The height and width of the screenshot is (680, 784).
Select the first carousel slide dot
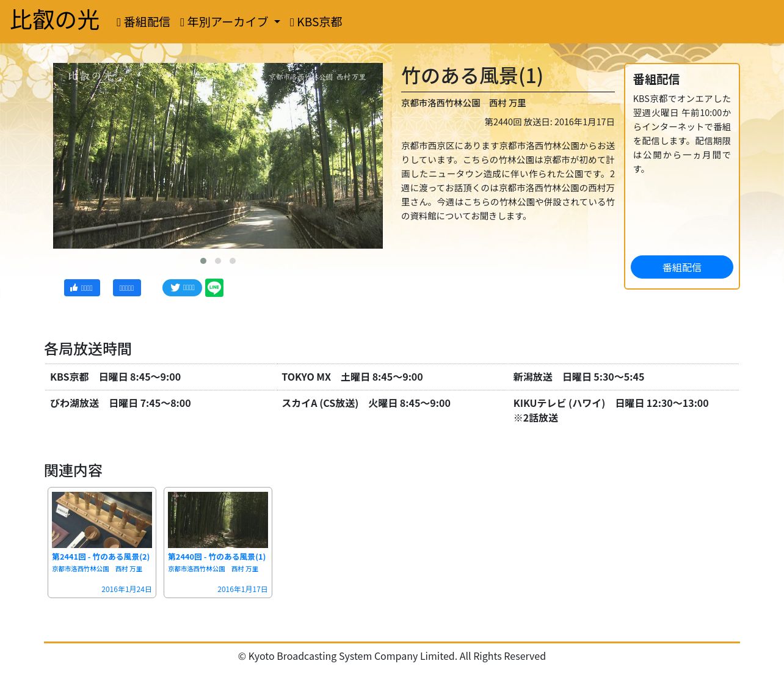[x=203, y=261]
